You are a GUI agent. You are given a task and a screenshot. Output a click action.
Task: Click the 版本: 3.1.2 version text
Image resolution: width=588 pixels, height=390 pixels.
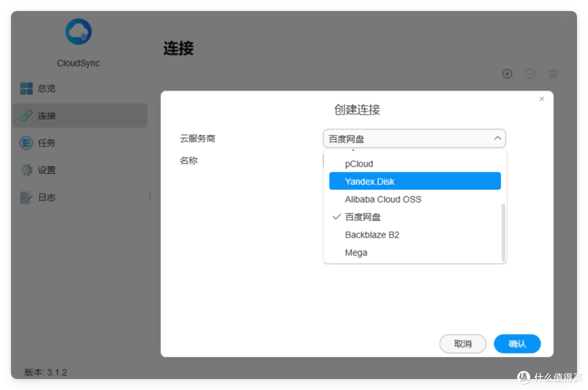click(x=46, y=373)
